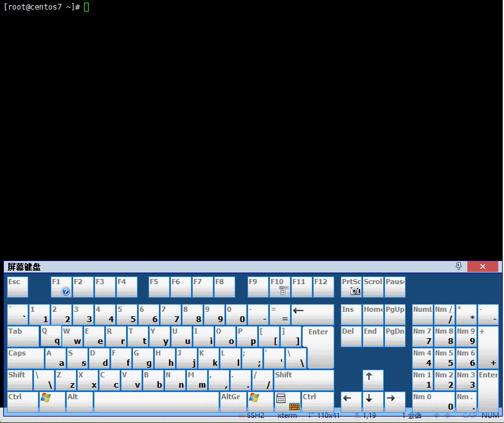The width and height of the screenshot is (504, 423).
Task: Click the F12 key
Action: point(323,287)
